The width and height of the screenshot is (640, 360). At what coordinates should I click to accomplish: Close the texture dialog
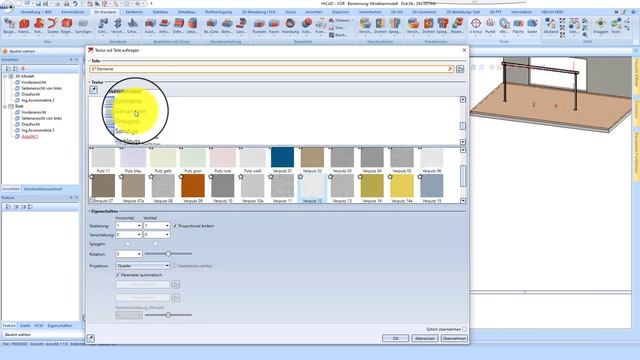click(464, 50)
